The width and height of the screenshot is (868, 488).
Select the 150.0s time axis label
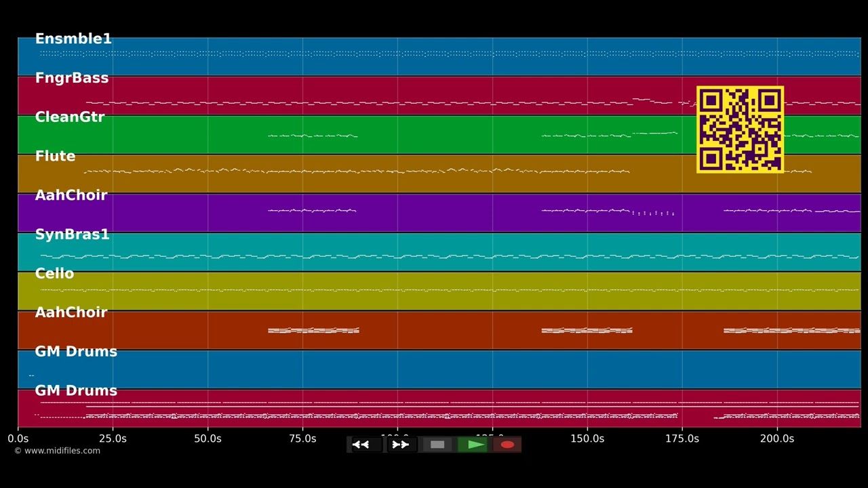587,439
